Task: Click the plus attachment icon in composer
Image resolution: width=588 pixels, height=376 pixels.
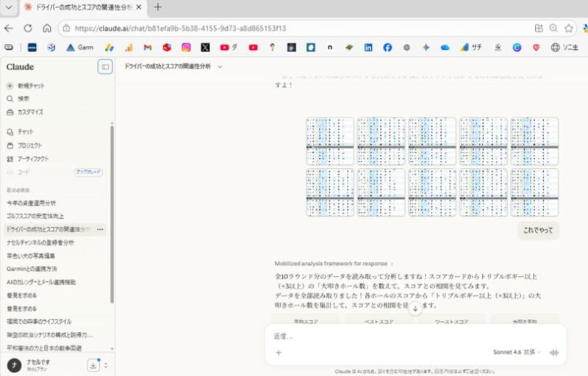Action: click(x=279, y=352)
